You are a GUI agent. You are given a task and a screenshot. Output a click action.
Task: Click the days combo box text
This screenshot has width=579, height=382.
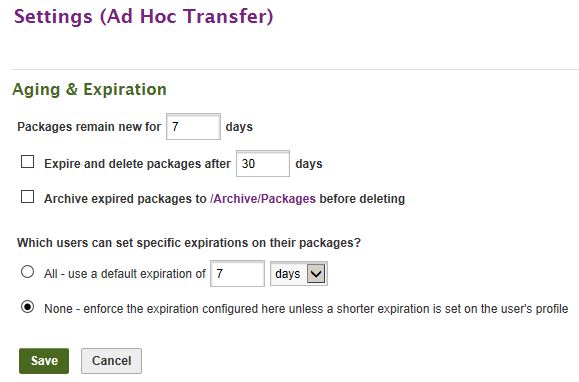tap(287, 273)
